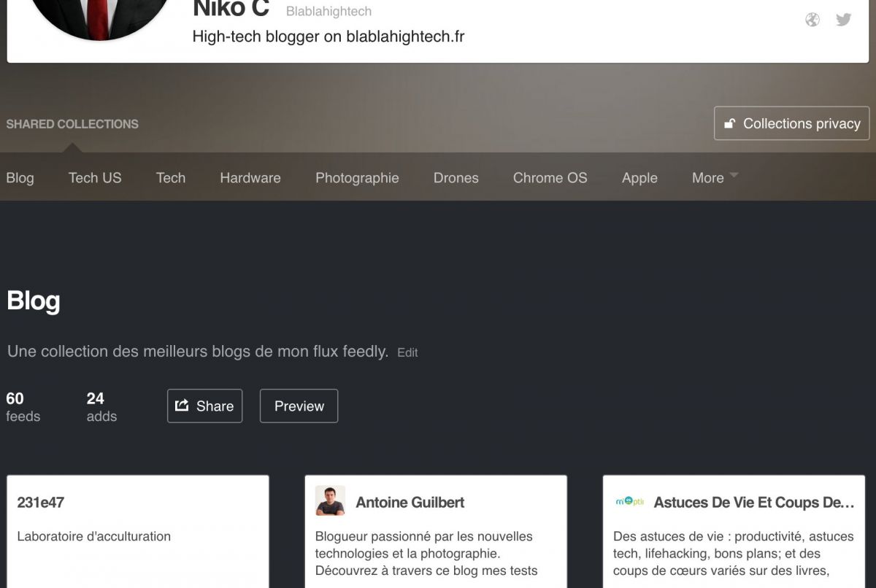Image resolution: width=876 pixels, height=588 pixels.
Task: Click the Niko C profile name
Action: (x=231, y=9)
